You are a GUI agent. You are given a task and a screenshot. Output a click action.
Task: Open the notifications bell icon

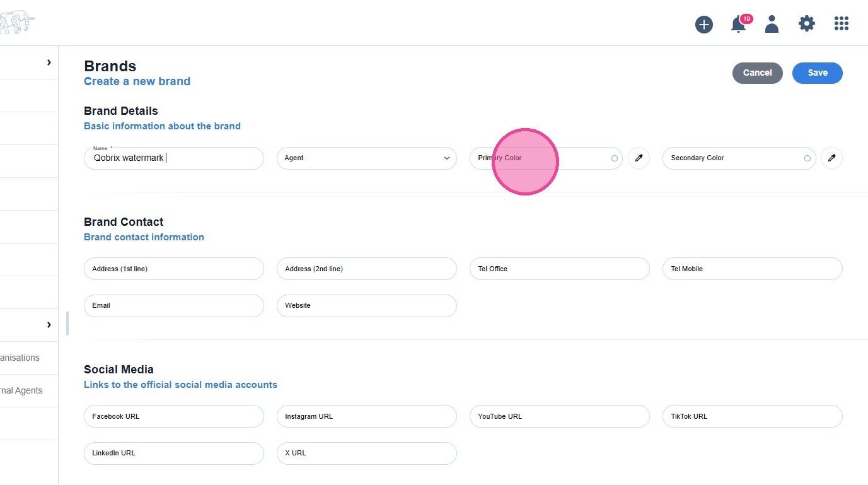[739, 25]
